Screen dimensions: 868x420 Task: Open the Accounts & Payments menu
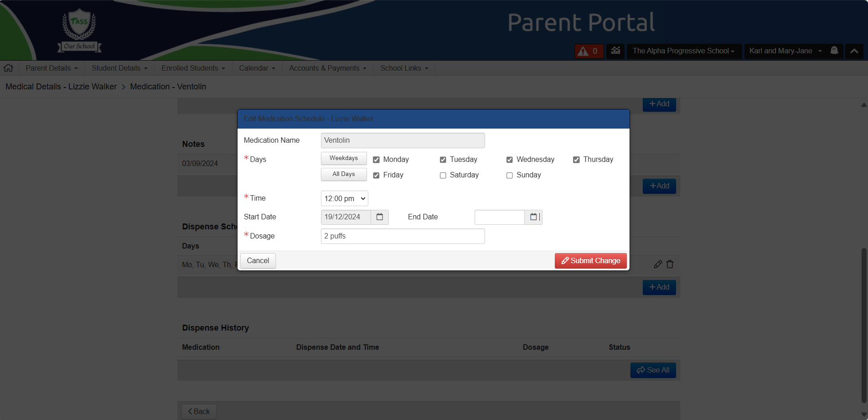tap(327, 68)
